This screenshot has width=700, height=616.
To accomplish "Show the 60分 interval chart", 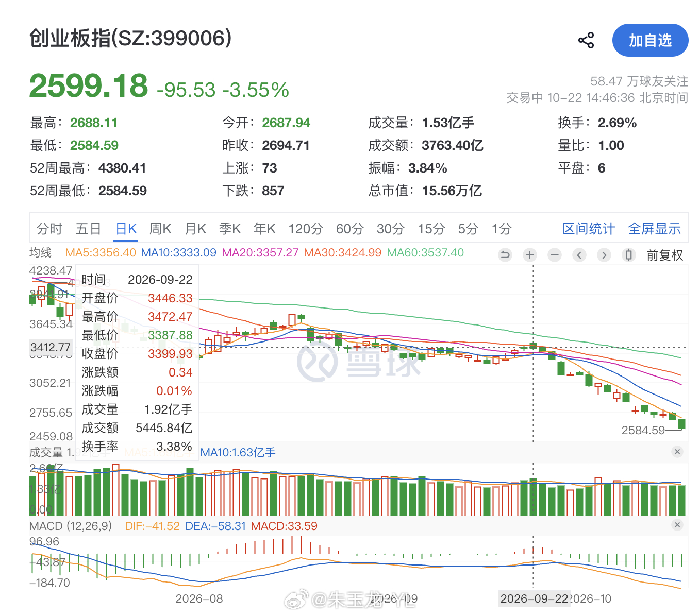I will click(x=350, y=229).
